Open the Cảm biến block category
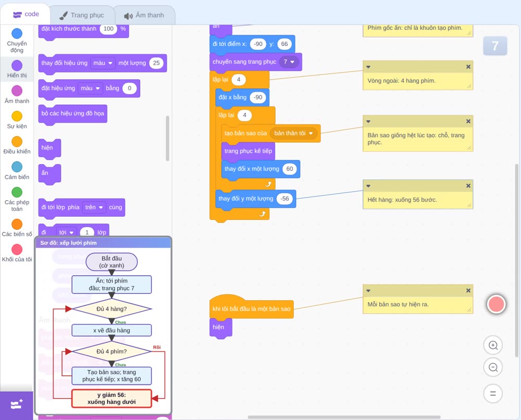 (17, 170)
